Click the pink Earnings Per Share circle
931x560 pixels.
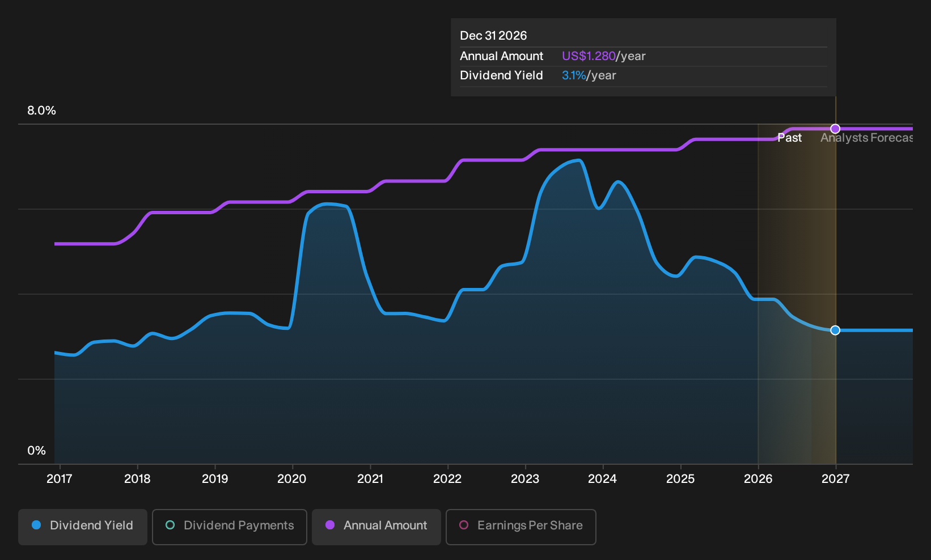click(x=464, y=525)
